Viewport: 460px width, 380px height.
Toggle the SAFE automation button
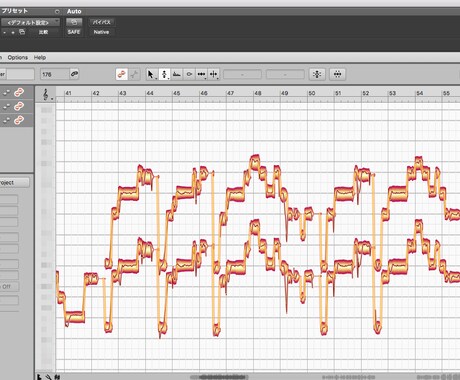coord(74,32)
